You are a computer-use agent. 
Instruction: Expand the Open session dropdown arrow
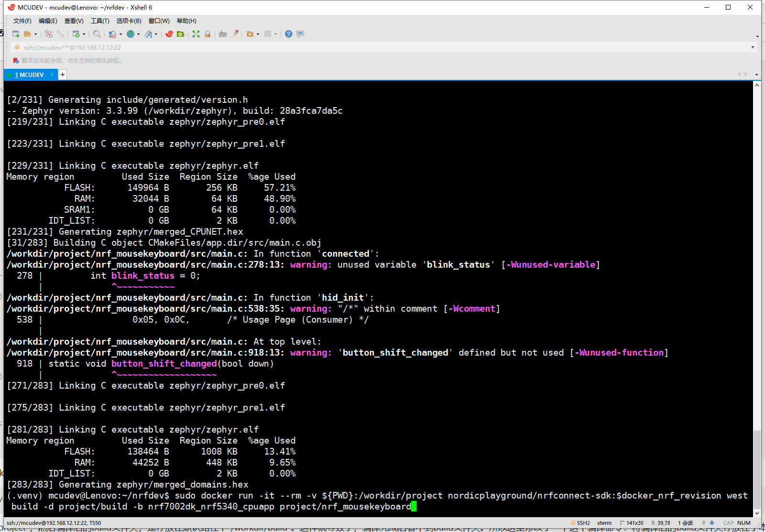35,34
